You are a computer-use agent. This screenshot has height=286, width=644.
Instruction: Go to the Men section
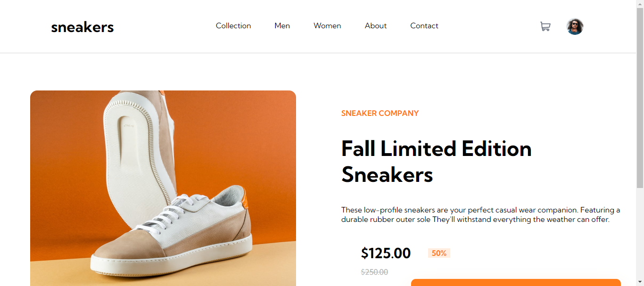coord(282,26)
